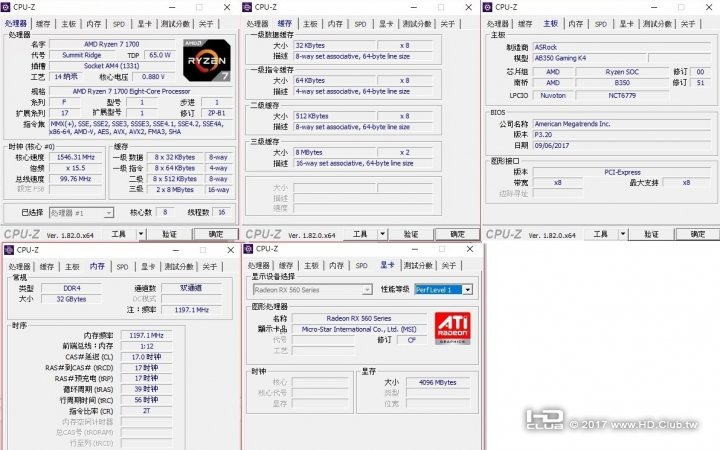Screen dimensions: 720x450
Task: Click the 0.880 V core voltage value
Action: (153, 77)
